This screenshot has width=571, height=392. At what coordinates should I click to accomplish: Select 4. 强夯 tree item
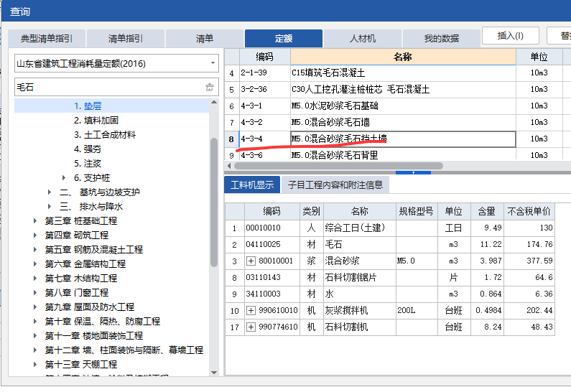[88, 149]
